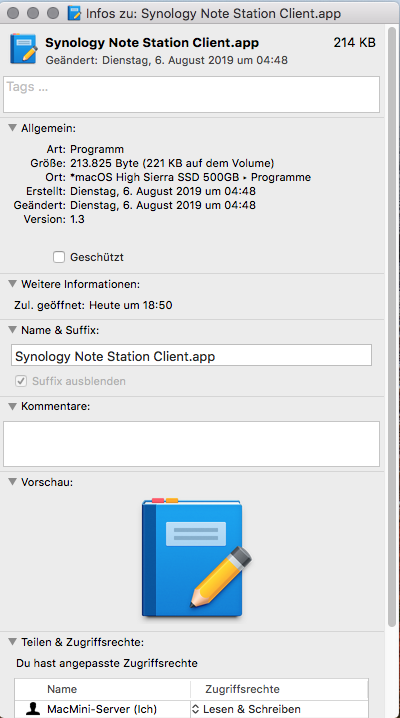Click the Name & Suffix text field
The image size is (400, 718).
point(191,356)
